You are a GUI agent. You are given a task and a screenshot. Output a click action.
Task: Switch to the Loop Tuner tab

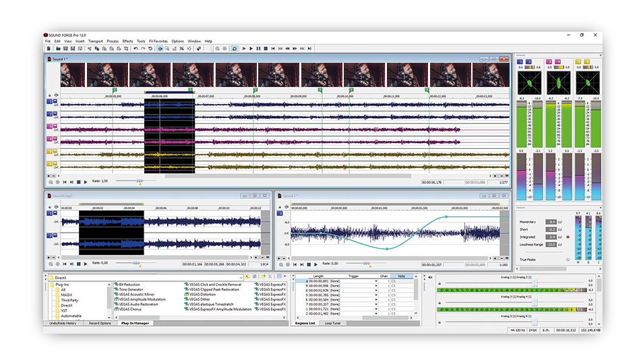click(333, 324)
